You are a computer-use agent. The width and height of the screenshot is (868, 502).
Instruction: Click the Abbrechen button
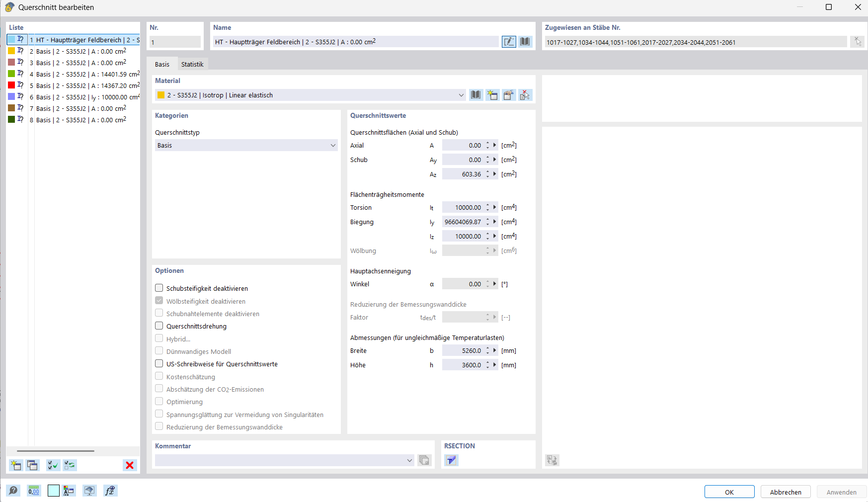pyautogui.click(x=786, y=492)
